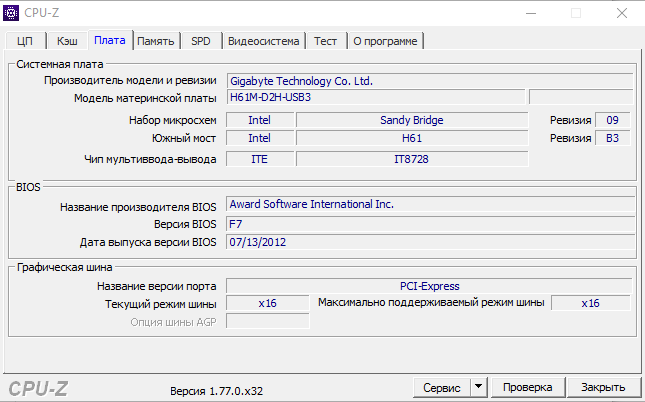The image size is (645, 402).
Task: Switch to the ЦП tab
Action: coord(25,41)
